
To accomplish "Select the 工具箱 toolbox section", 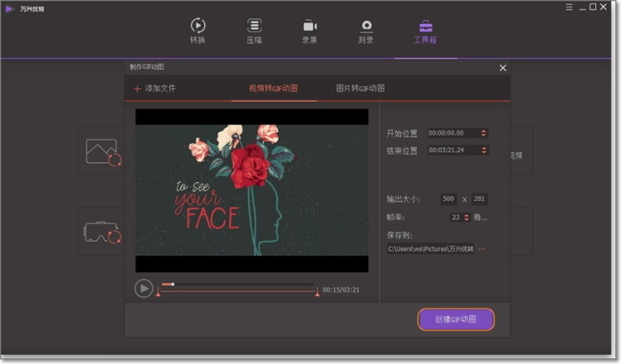I will point(425,32).
